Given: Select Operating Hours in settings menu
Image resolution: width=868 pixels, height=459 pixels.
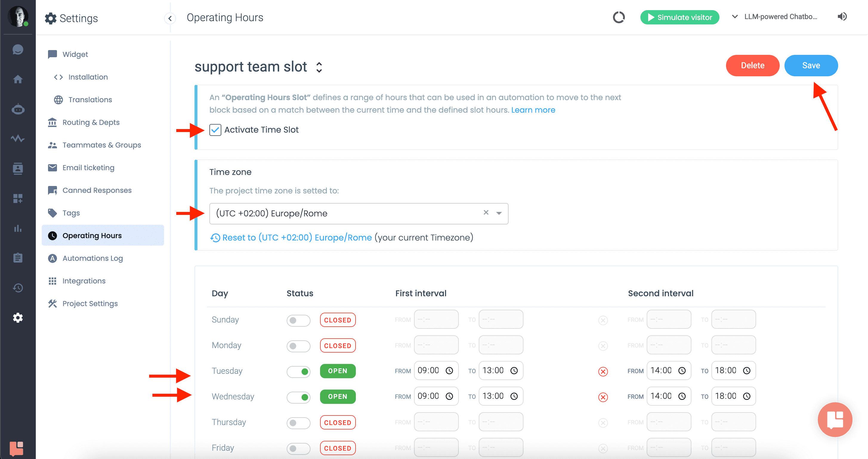Looking at the screenshot, I should (103, 235).
